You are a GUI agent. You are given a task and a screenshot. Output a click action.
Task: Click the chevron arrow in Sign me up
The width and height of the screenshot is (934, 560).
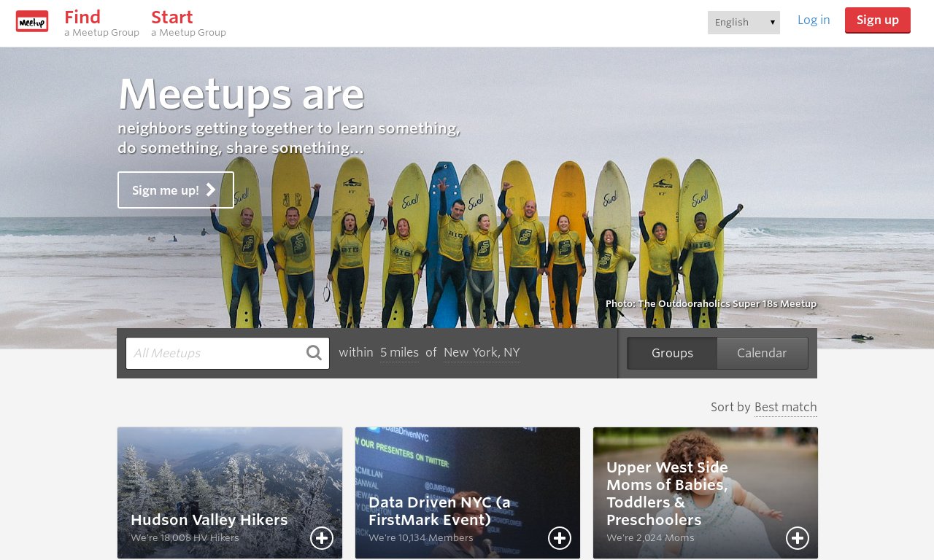pyautogui.click(x=211, y=190)
